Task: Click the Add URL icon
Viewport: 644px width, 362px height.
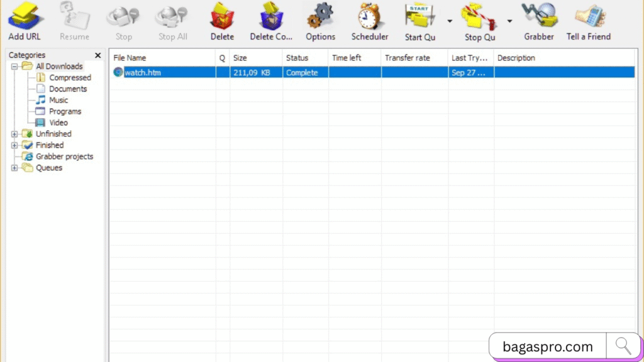Action: click(24, 19)
